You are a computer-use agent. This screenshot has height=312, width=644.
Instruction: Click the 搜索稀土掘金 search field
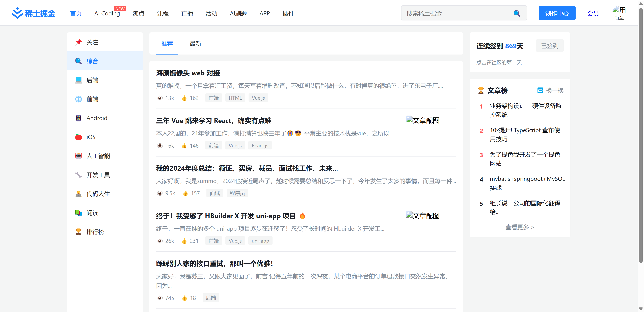464,13
